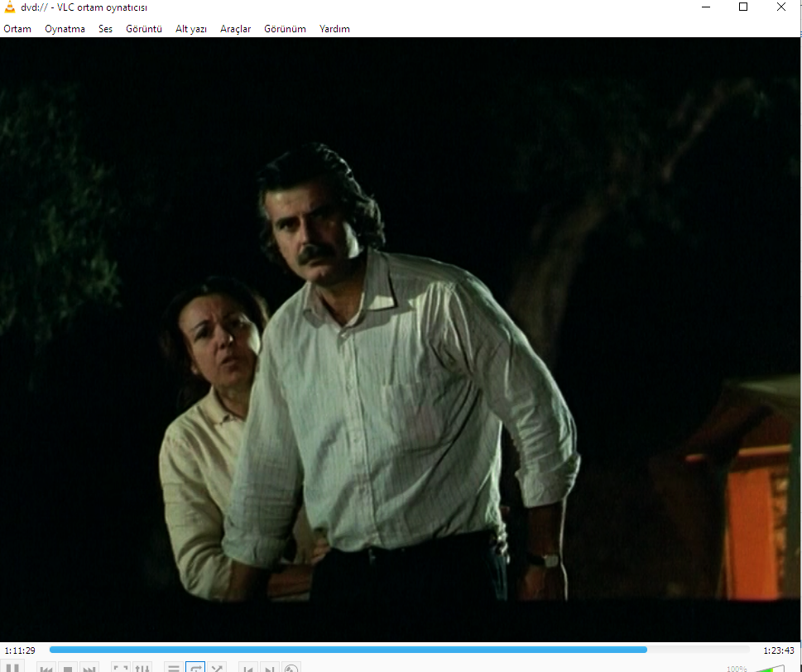Open the Alt yazı menu
Screen dimensions: 802x672
191,29
